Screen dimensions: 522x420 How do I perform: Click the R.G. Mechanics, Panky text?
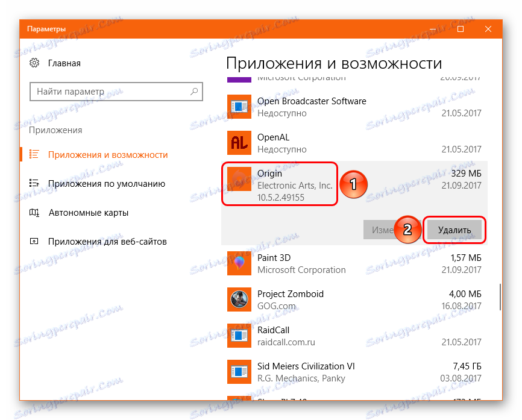click(301, 378)
